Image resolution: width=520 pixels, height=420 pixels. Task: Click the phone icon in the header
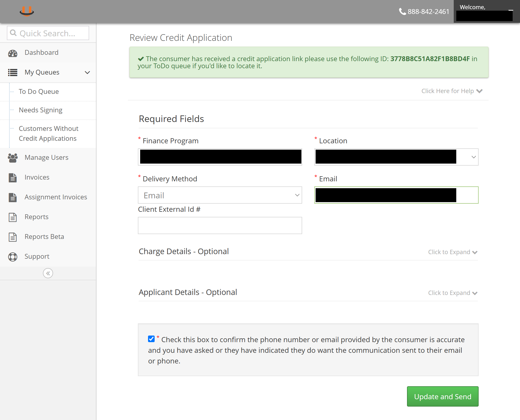[402, 11]
